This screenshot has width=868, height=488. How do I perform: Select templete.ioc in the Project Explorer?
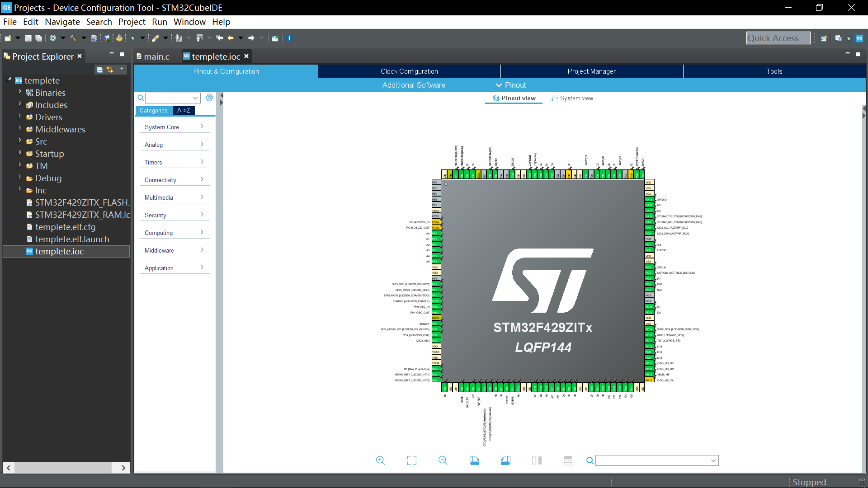pos(60,252)
